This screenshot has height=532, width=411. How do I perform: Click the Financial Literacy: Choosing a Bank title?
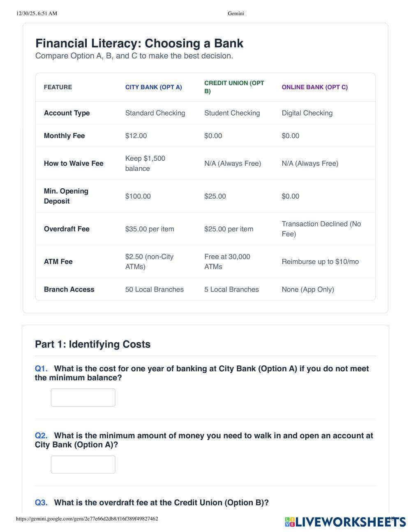pos(139,43)
